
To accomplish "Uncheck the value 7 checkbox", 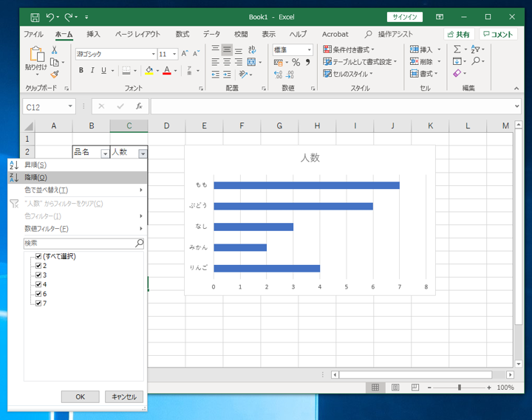I will point(38,303).
